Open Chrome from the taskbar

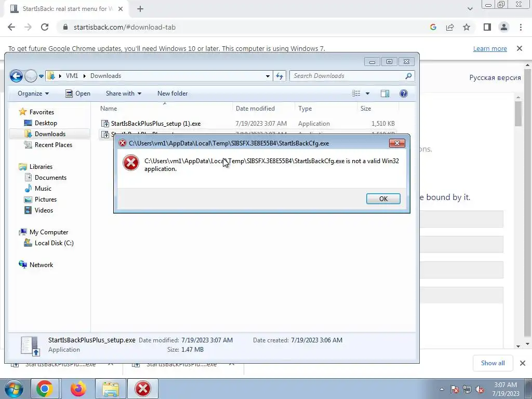pyautogui.click(x=45, y=389)
